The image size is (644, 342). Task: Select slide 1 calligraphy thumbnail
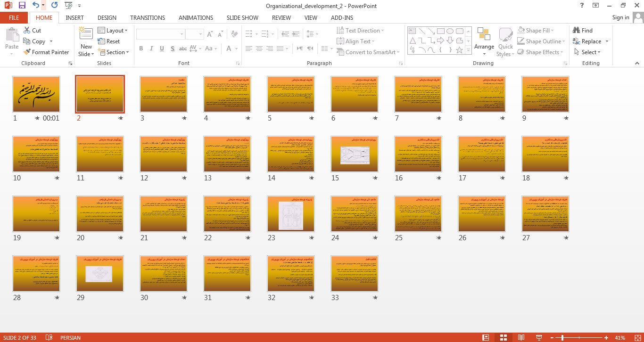tap(36, 94)
